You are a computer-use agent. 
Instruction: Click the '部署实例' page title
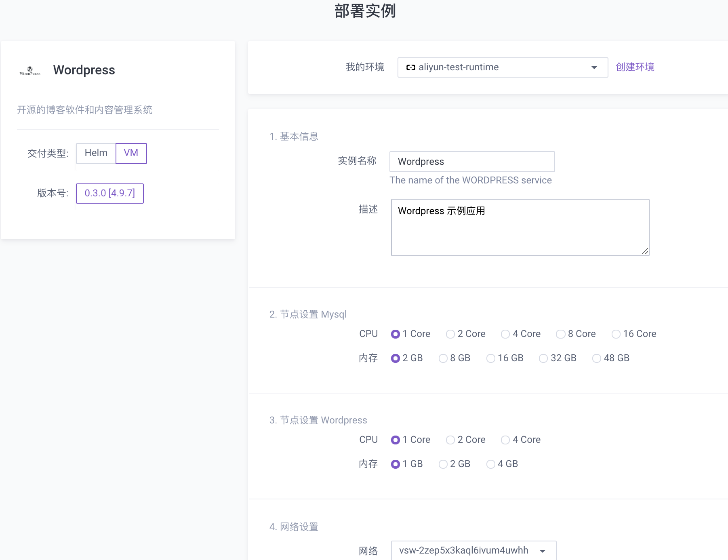coord(365,11)
